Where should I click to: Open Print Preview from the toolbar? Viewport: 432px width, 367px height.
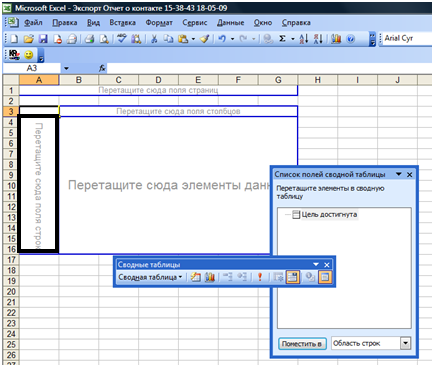(104, 39)
